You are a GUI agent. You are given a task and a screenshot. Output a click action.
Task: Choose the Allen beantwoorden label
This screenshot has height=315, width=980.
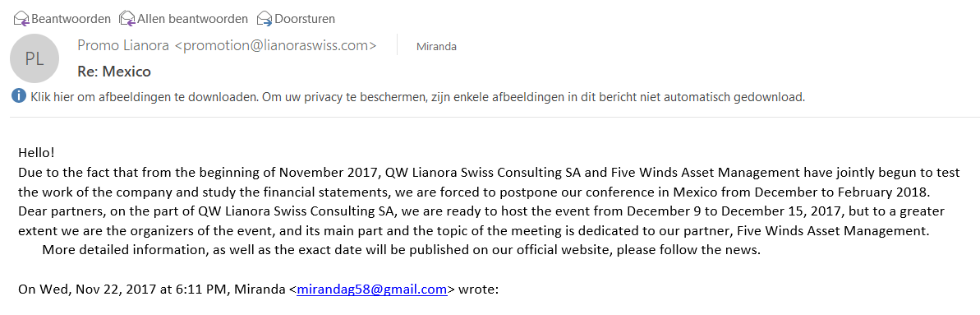point(192,19)
